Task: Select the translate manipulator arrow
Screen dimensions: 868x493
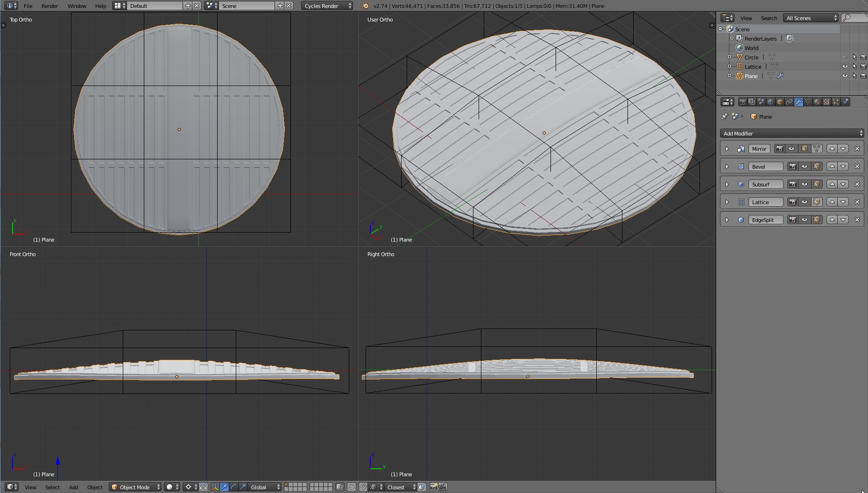Action: point(224,487)
